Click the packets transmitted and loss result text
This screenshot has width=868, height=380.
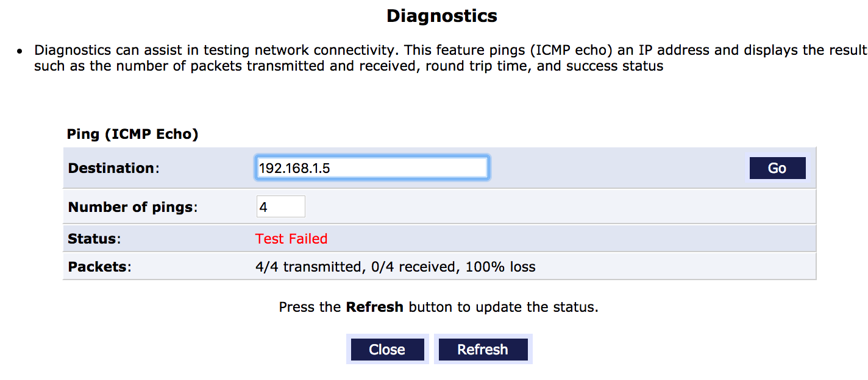tap(395, 267)
